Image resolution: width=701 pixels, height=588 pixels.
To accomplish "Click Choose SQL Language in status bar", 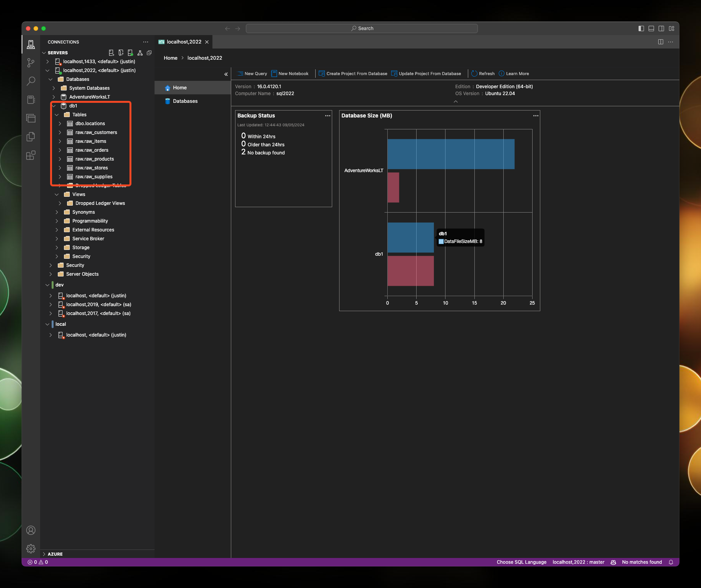I will pos(521,562).
